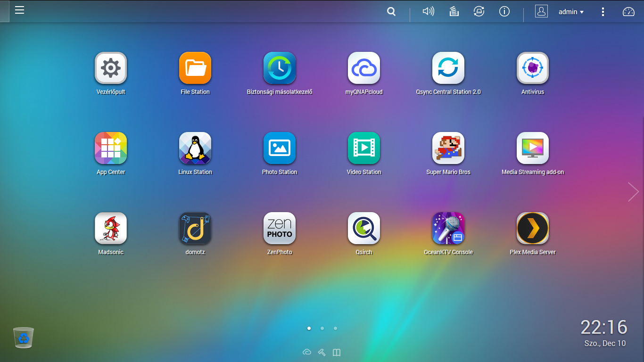Viewport: 644px width, 362px height.
Task: View background tasks from the top bar
Action: pyautogui.click(x=454, y=11)
